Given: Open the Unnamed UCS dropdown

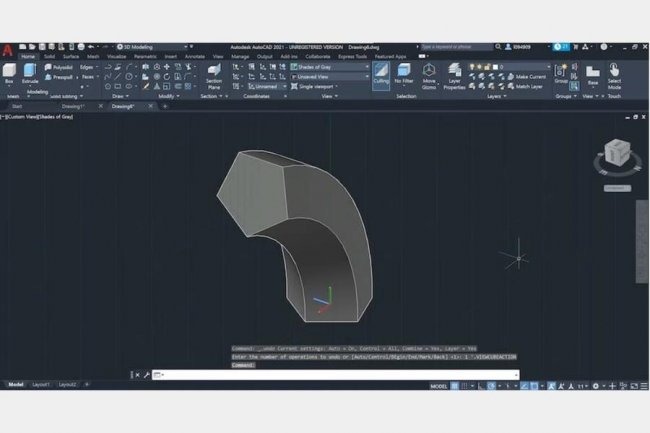Looking at the screenshot, I should (x=267, y=87).
